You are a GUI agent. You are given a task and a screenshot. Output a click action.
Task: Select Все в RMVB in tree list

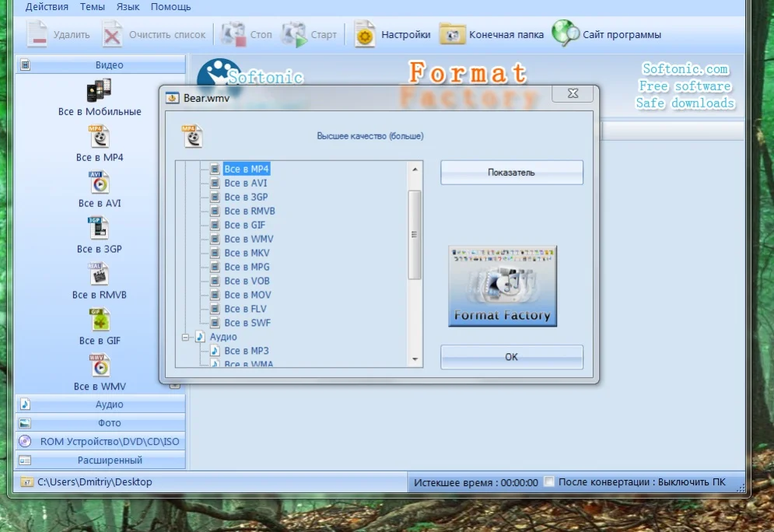(x=249, y=212)
